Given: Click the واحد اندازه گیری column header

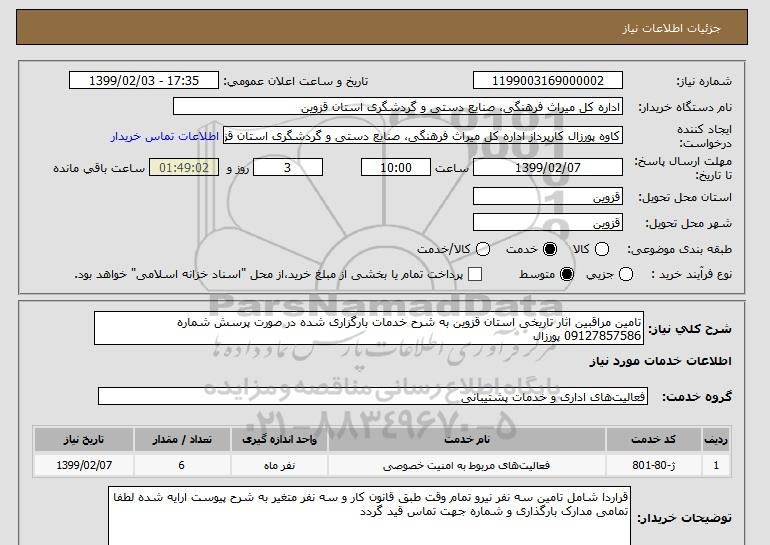Looking at the screenshot, I should click(x=279, y=439).
